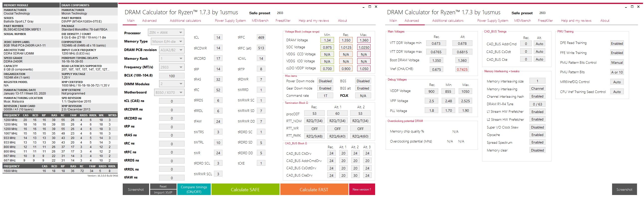
Task: Open the Advanced tab in the left calculator window
Action: (149, 20)
